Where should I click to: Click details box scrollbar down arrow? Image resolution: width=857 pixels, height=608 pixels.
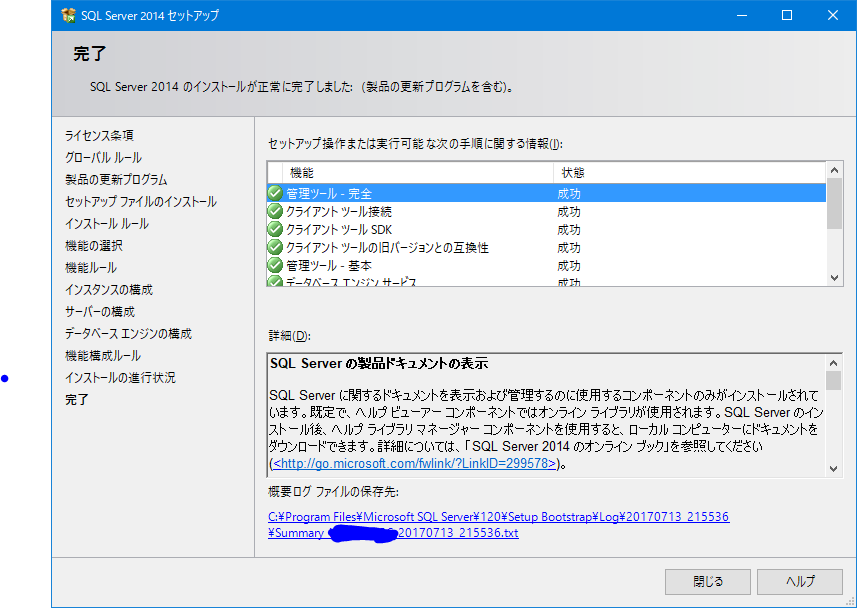point(833,469)
